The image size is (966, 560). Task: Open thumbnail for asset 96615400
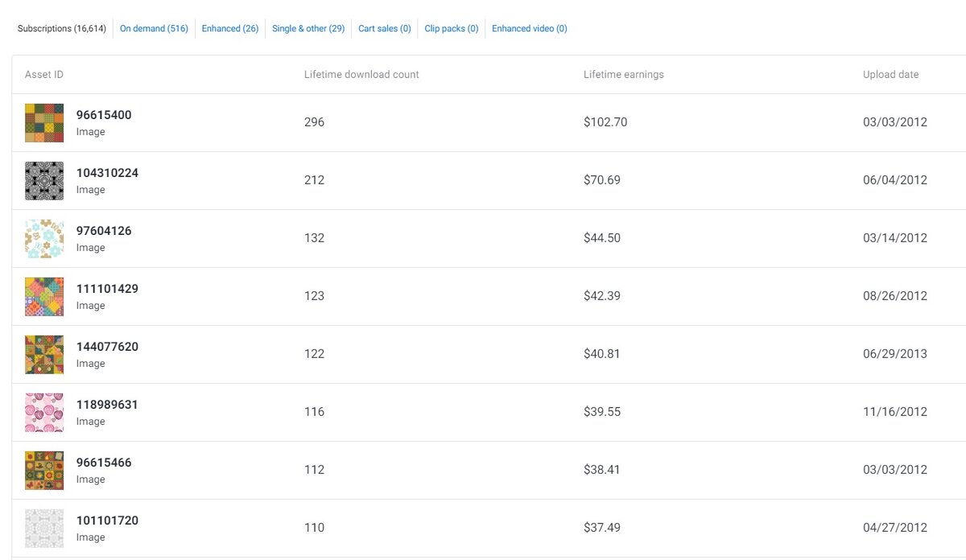44,123
